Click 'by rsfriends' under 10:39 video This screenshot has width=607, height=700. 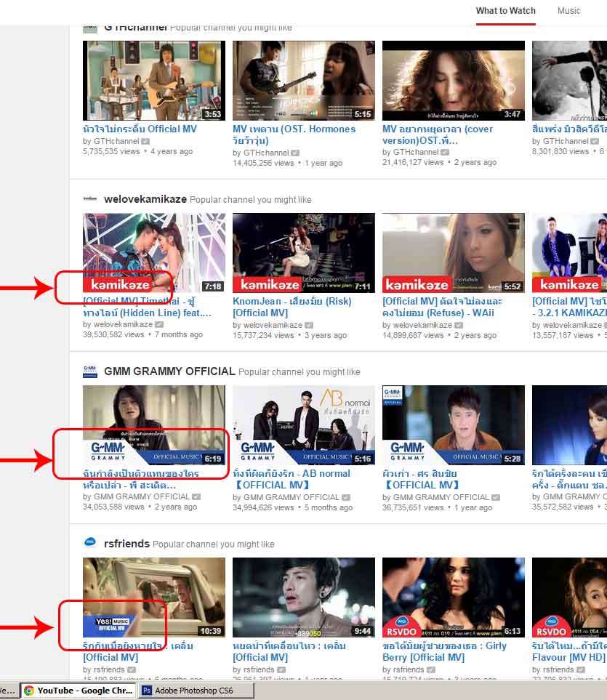point(103,669)
